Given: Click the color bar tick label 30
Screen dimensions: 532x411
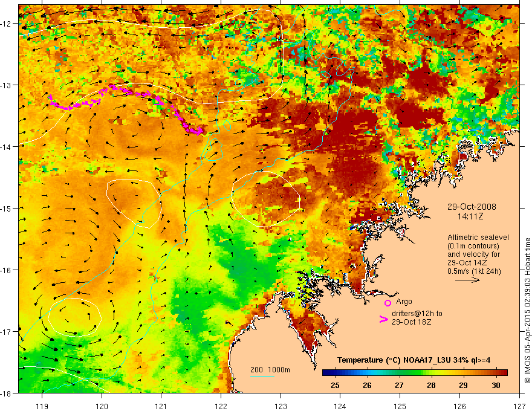Looking at the screenshot, I should click(496, 385).
